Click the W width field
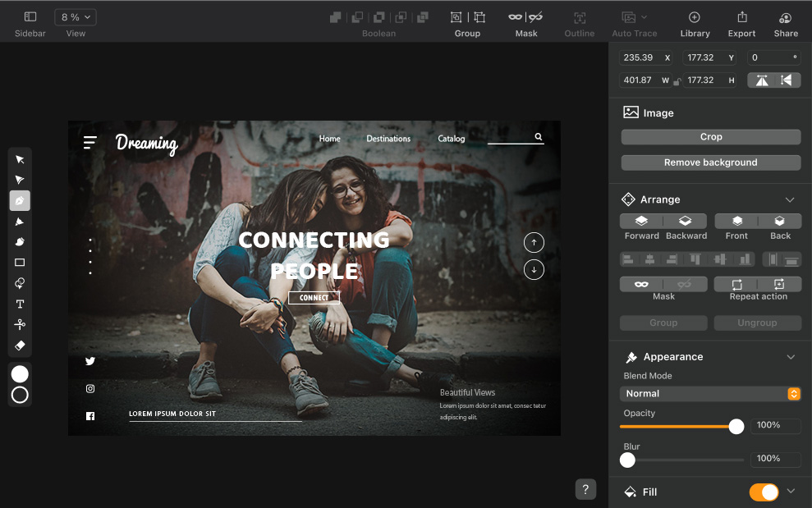Viewport: 812px width, 508px height. [x=646, y=80]
